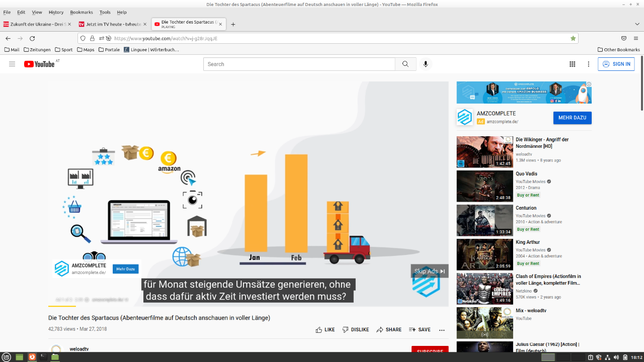644x362 pixels.
Task: Launch Firefox from the taskbar
Action: click(32, 357)
